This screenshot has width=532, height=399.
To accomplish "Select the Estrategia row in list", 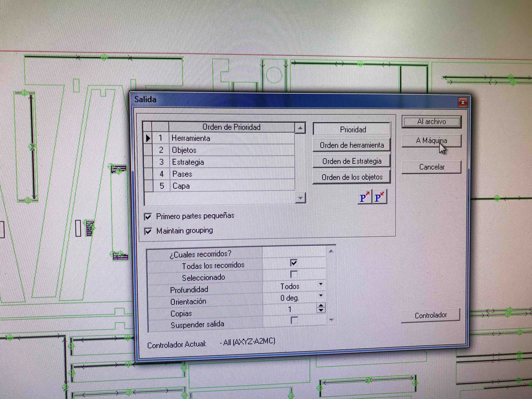I will pos(188,162).
